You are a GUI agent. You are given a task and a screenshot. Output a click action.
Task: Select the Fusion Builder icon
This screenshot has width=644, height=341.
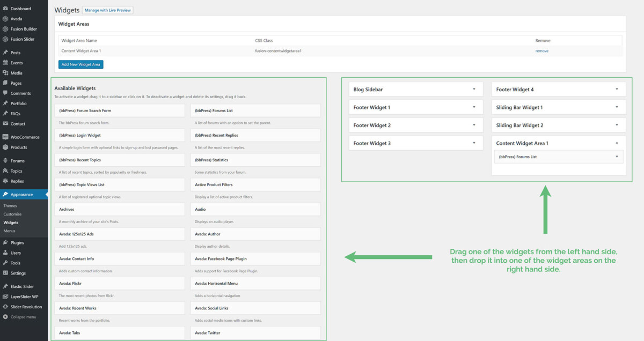(x=5, y=28)
